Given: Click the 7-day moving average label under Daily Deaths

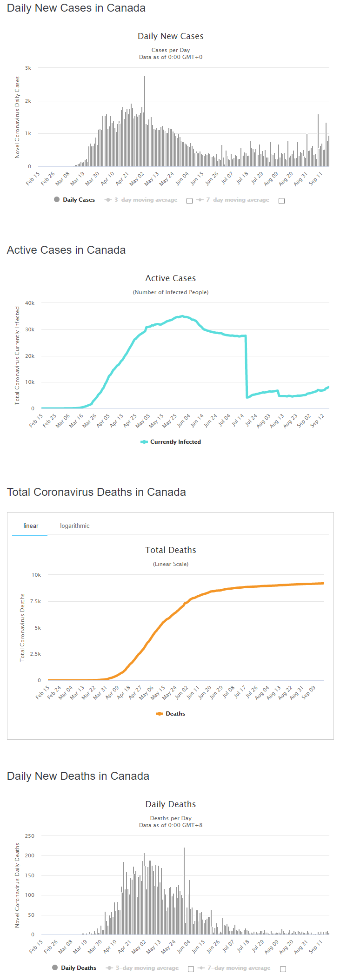Looking at the screenshot, I should 239,968.
